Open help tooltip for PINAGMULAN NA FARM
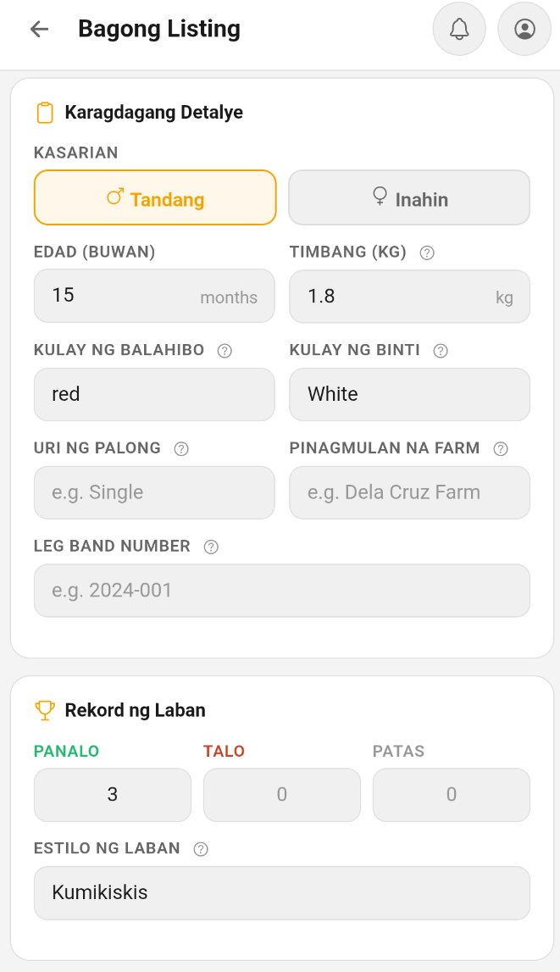The image size is (560, 972). coord(501,448)
